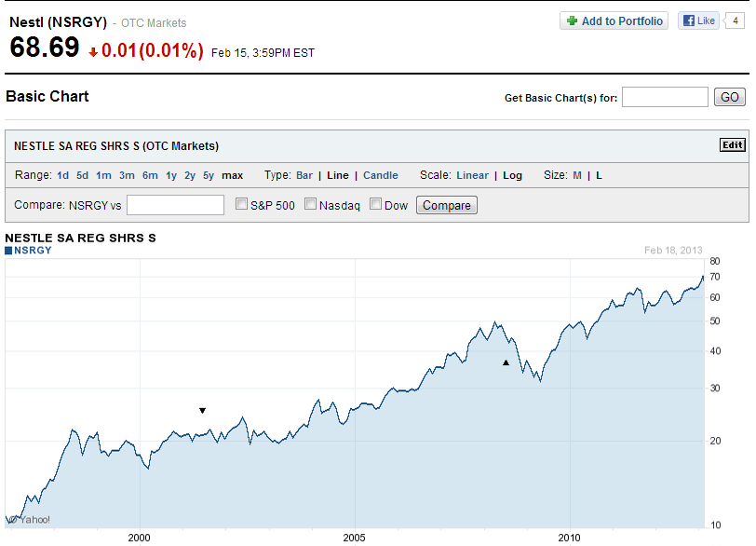Viewport: 756px width, 546px height.
Task: Set chart range to 5d
Action: pyautogui.click(x=83, y=175)
